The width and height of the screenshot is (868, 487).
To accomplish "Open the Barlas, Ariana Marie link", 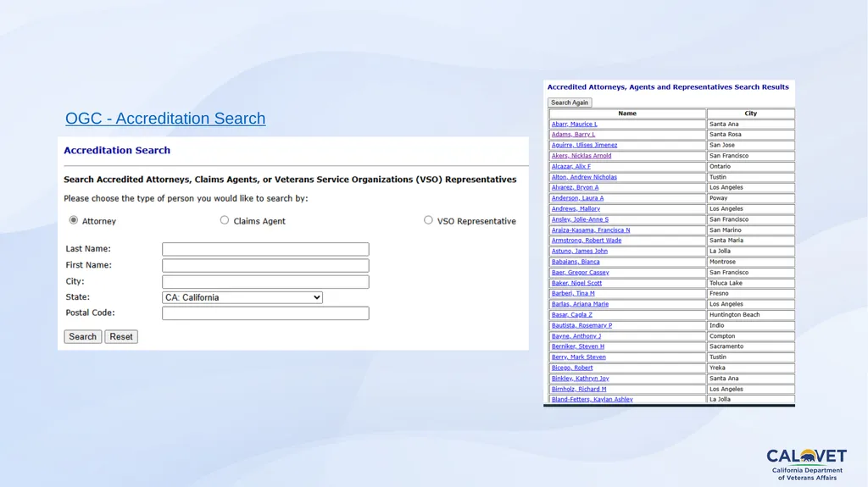I will [x=580, y=304].
